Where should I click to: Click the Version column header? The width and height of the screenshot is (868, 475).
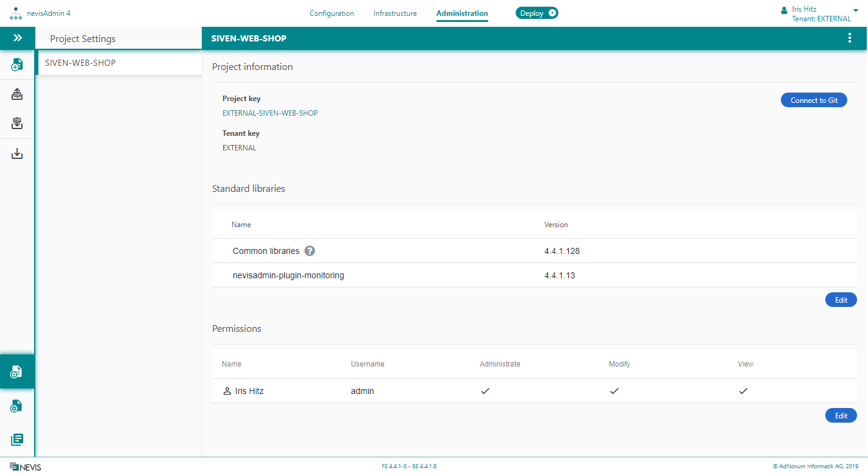pos(556,225)
